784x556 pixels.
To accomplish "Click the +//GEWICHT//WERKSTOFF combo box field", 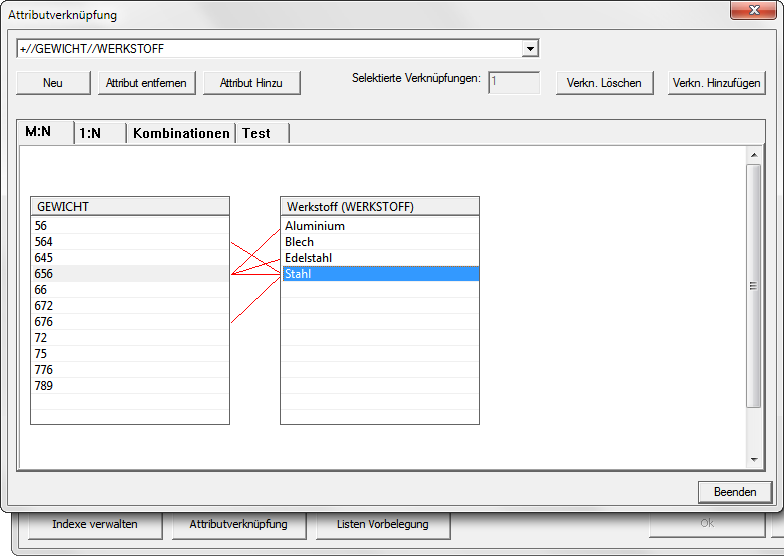I will click(x=278, y=48).
